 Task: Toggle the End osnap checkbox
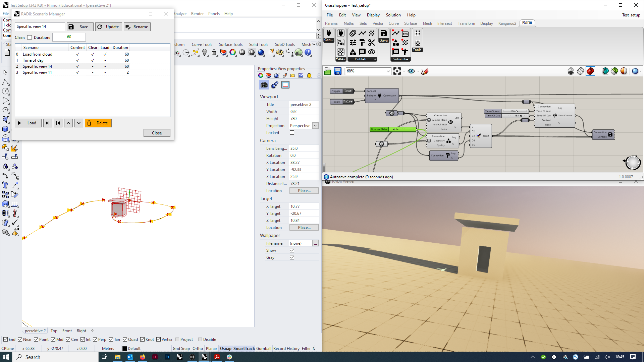point(5,340)
